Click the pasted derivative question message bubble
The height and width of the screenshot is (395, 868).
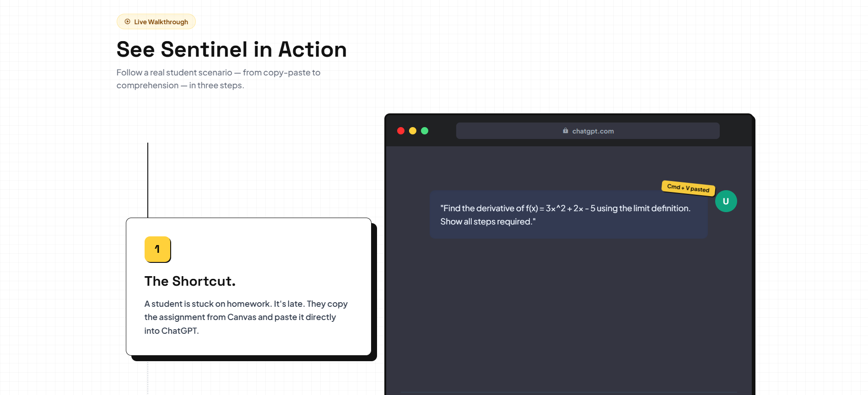tap(568, 214)
